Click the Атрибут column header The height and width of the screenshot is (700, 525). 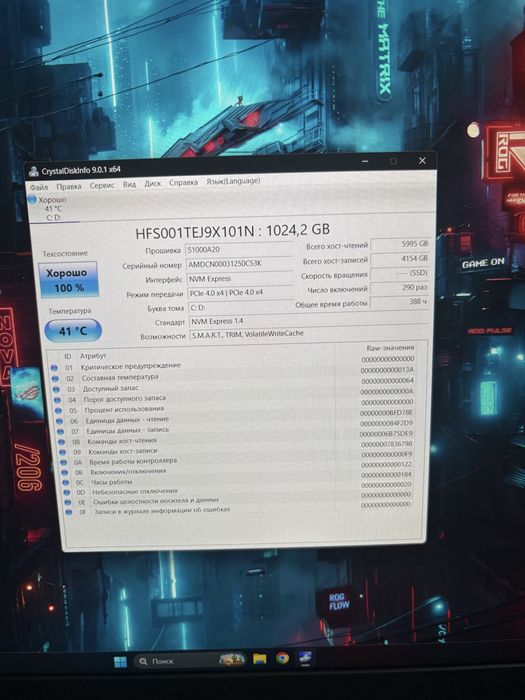click(x=93, y=356)
